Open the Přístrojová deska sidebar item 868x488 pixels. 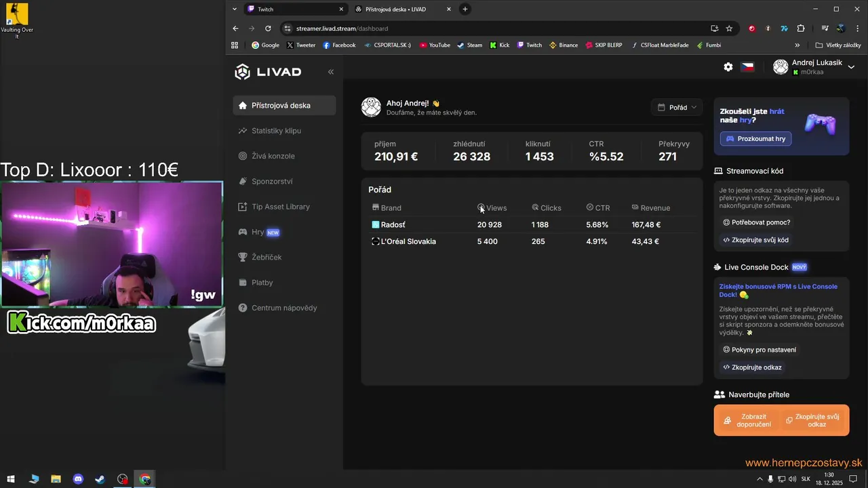click(x=284, y=106)
